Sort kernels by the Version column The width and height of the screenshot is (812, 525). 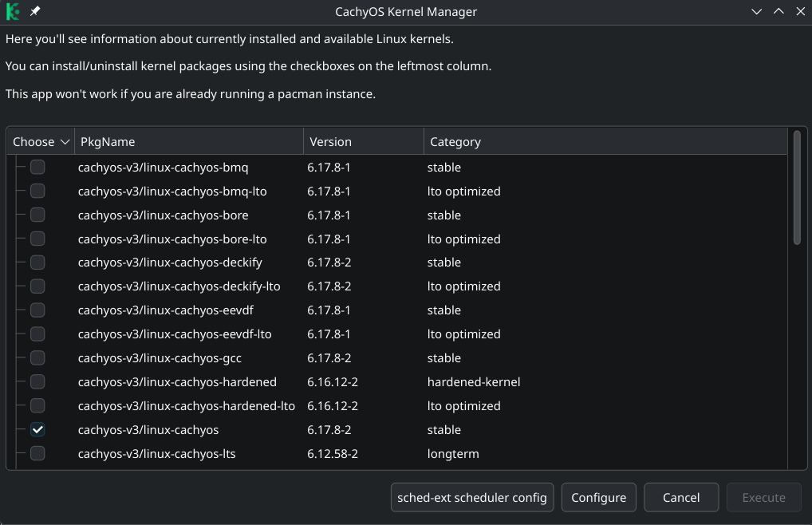tap(329, 141)
